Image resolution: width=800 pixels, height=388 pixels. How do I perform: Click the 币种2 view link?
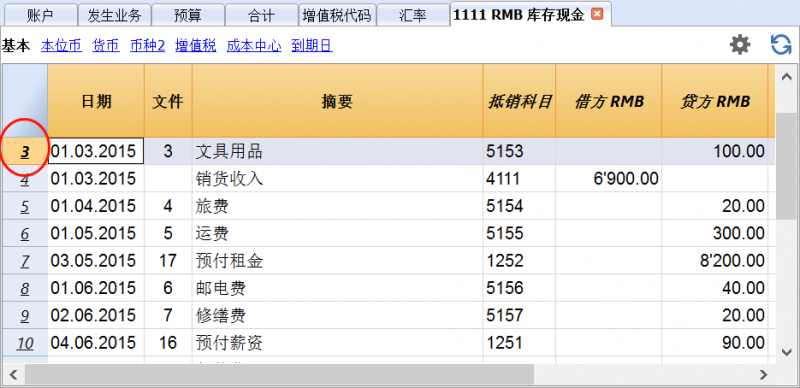coord(147,46)
